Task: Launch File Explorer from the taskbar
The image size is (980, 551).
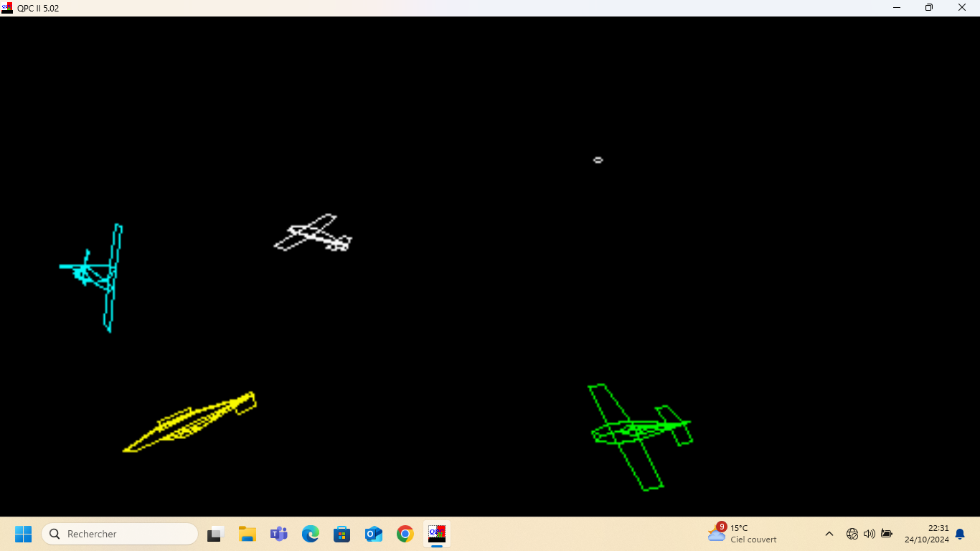Action: 248,534
